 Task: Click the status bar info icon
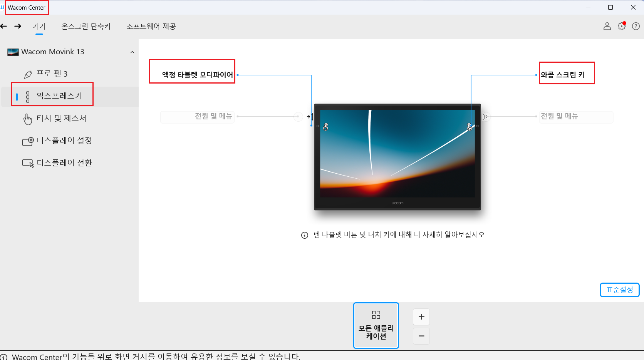click(4, 357)
